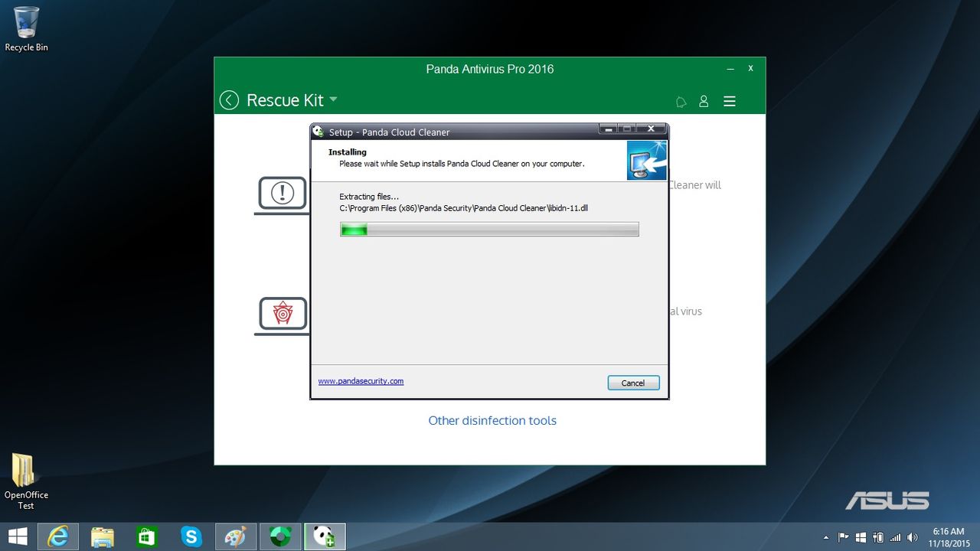Check the battery power tray icon
Image resolution: width=980 pixels, height=551 pixels.
(877, 537)
